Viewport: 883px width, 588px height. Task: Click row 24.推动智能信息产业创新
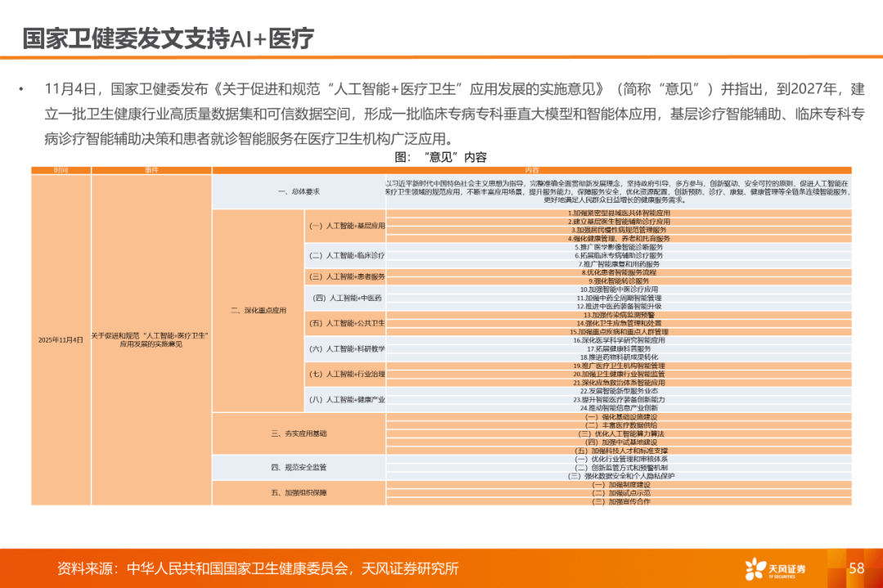point(619,408)
